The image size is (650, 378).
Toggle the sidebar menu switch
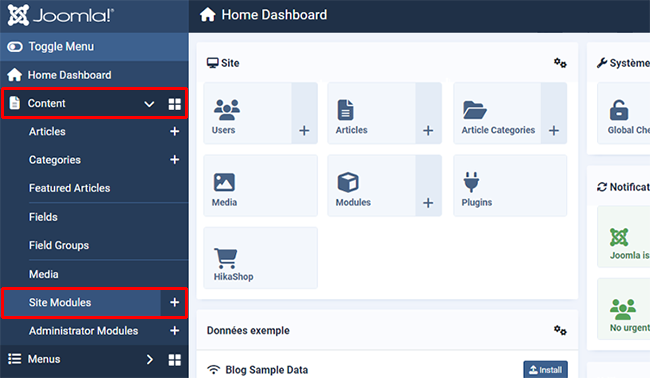point(15,46)
